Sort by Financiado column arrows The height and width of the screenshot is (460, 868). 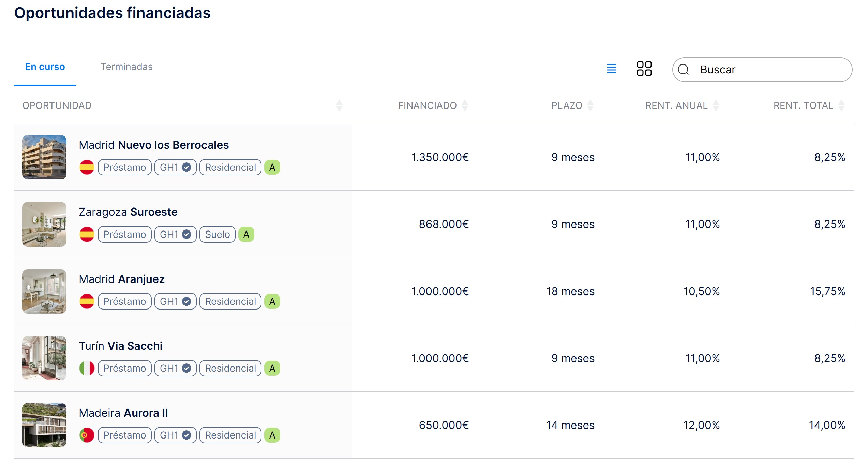tap(465, 105)
